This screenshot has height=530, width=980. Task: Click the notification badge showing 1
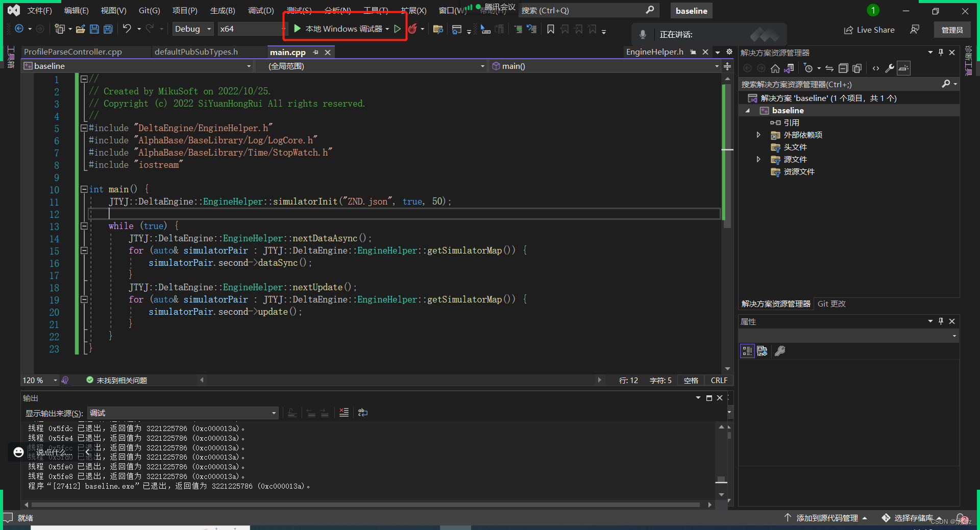(873, 10)
